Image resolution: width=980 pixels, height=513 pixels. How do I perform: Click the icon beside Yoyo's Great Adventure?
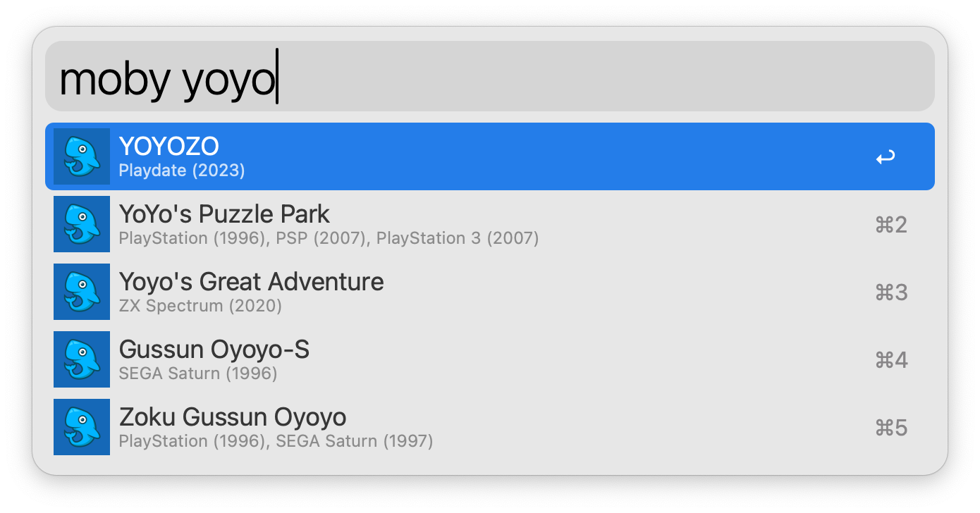coord(82,292)
